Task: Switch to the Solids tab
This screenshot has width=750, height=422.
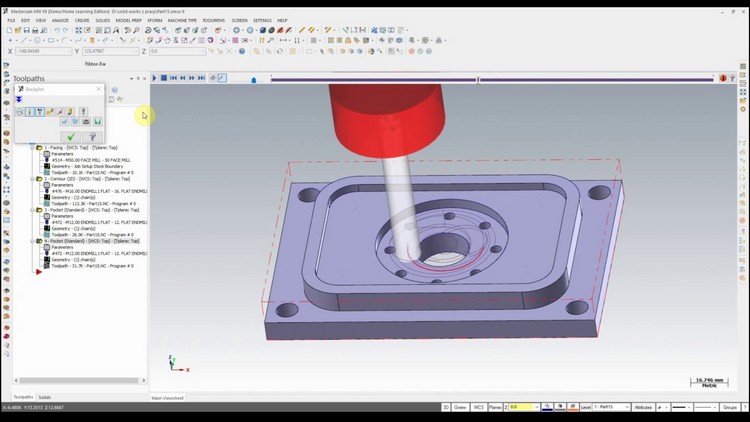Action: click(x=44, y=397)
